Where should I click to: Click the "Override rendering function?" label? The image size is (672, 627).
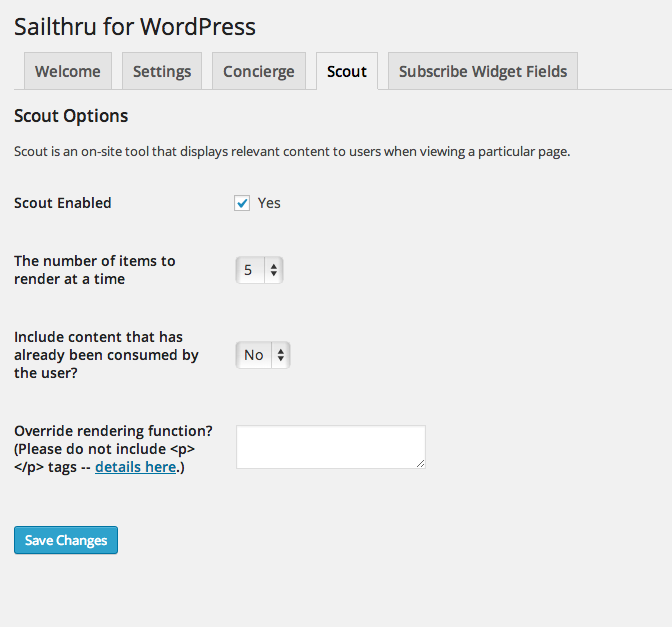point(113,431)
